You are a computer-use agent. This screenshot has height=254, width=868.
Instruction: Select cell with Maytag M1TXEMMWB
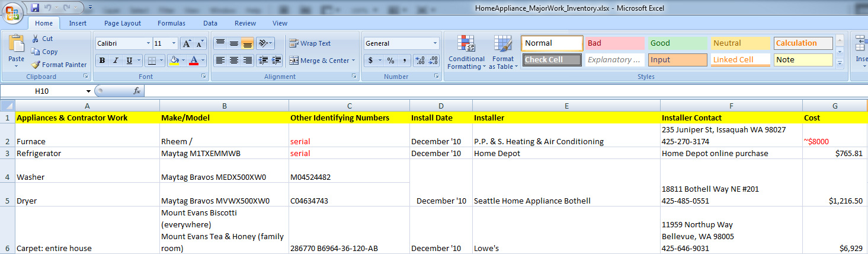pos(224,153)
